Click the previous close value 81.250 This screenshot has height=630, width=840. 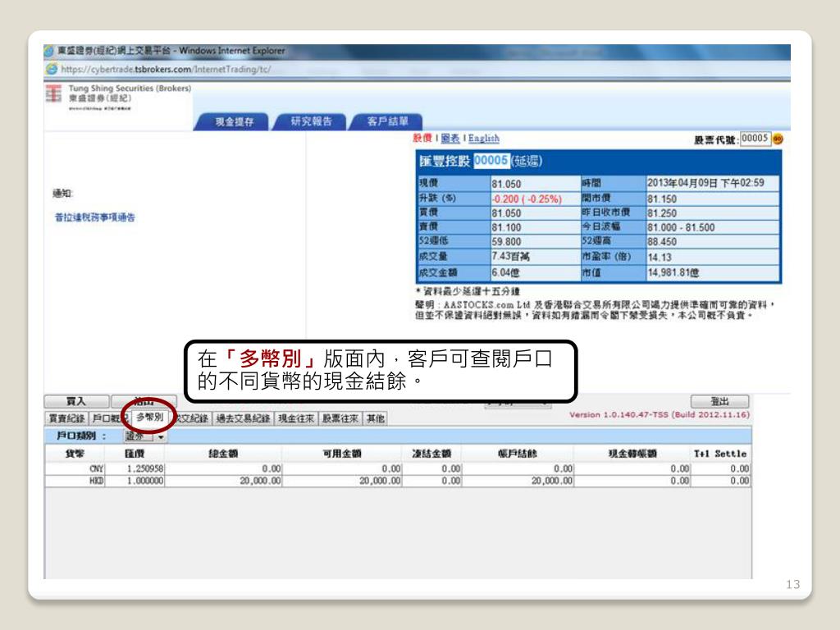click(x=662, y=213)
